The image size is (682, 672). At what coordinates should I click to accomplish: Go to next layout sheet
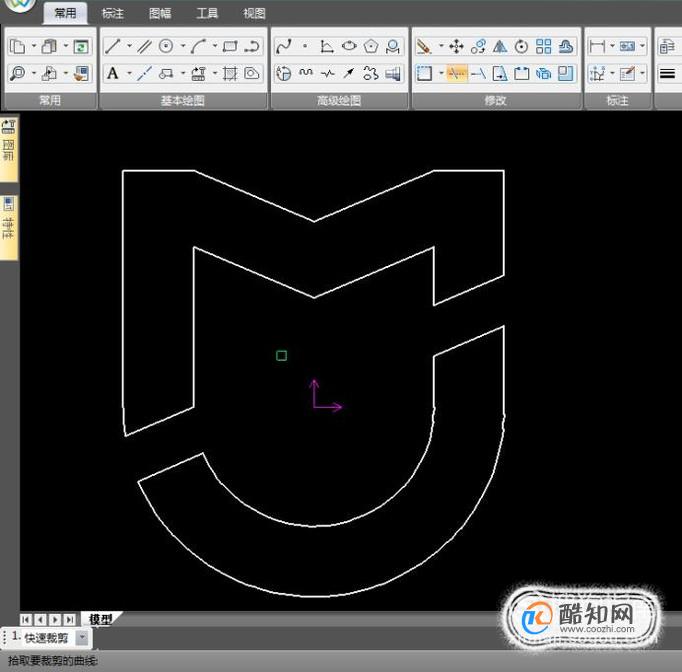tap(55, 619)
